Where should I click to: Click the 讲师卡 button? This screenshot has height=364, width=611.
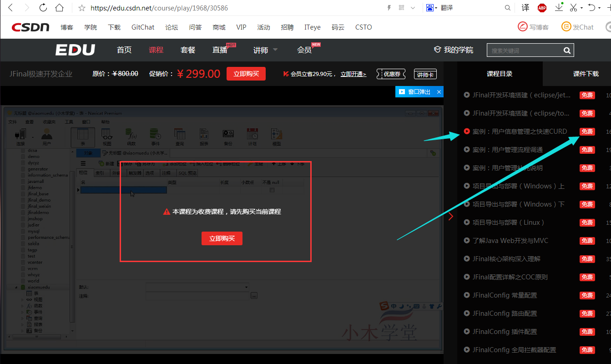tap(425, 74)
